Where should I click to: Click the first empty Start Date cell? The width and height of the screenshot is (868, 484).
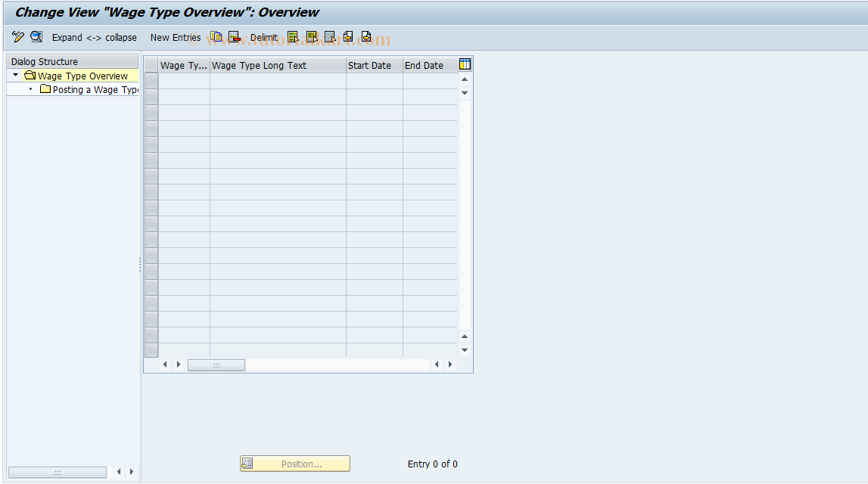[374, 81]
